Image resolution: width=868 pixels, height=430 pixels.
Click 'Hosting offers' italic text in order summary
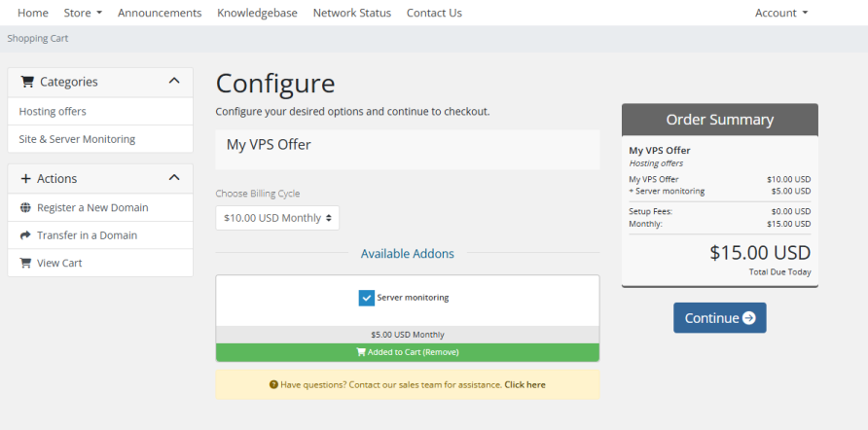(656, 163)
